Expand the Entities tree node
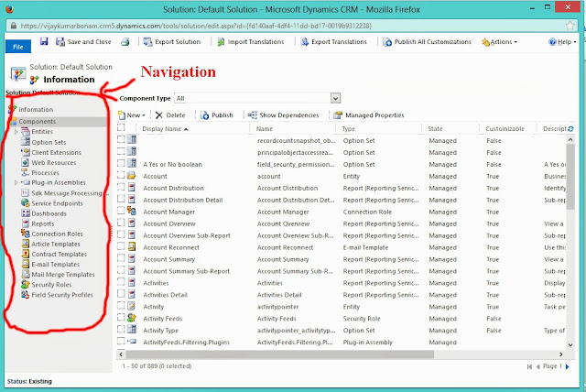586x392 pixels. click(x=16, y=132)
